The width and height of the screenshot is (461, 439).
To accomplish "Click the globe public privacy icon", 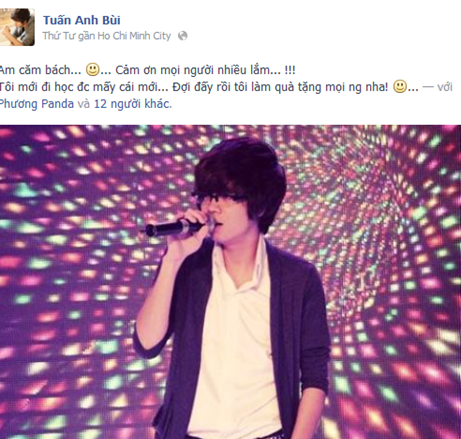I will click(x=183, y=36).
